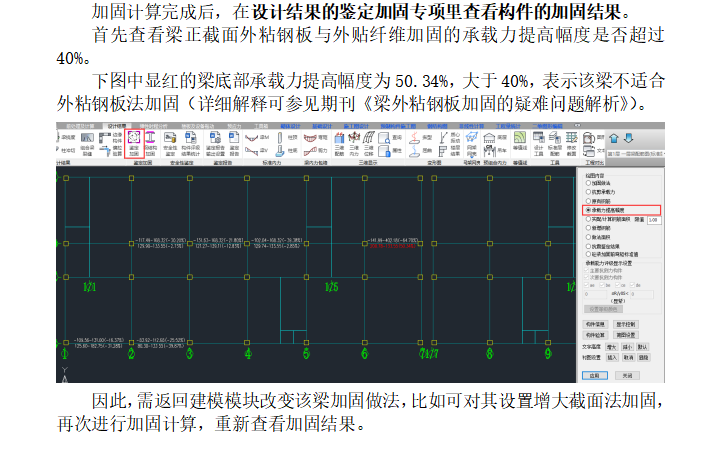The height and width of the screenshot is (450, 701).
Task: Show beam moment 梁M standard force
Action: tap(256, 137)
